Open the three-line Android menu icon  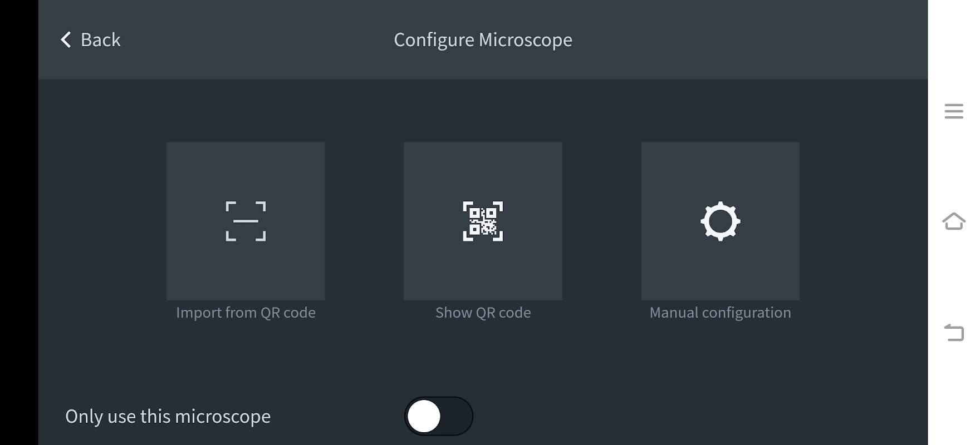(954, 111)
